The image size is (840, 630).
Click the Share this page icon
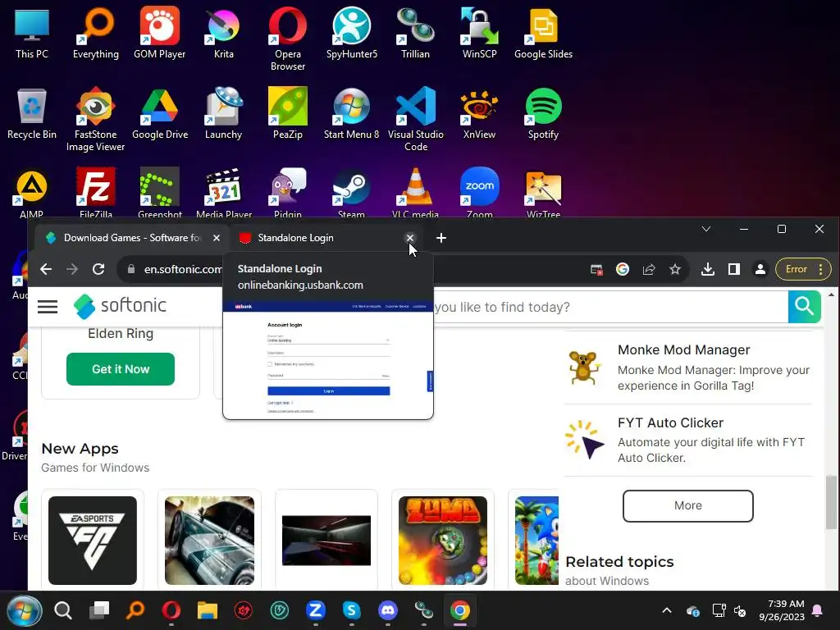(649, 269)
